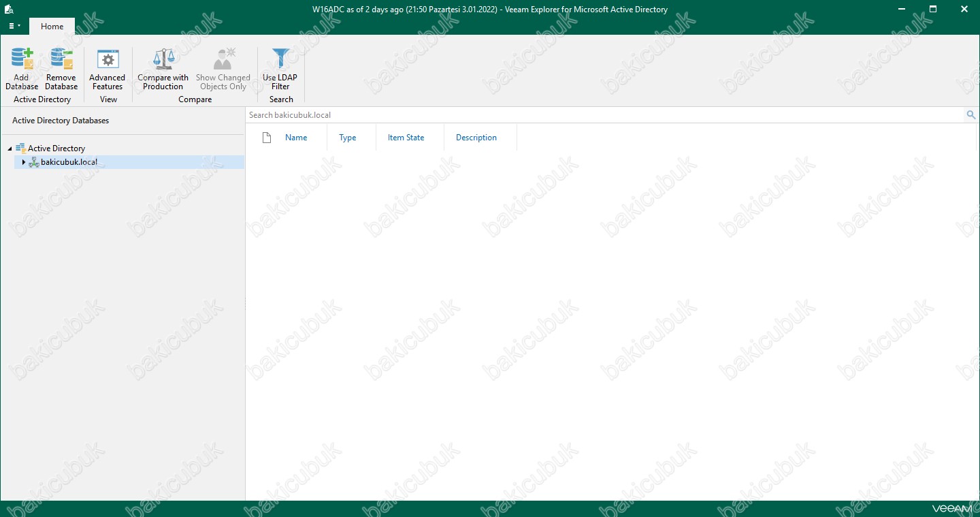Click Show Changed Objects Only
This screenshot has height=517, width=980.
tap(223, 69)
